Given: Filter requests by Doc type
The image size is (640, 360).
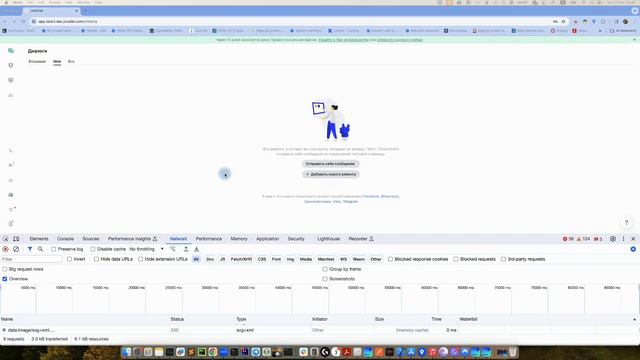Looking at the screenshot, I should click(210, 259).
